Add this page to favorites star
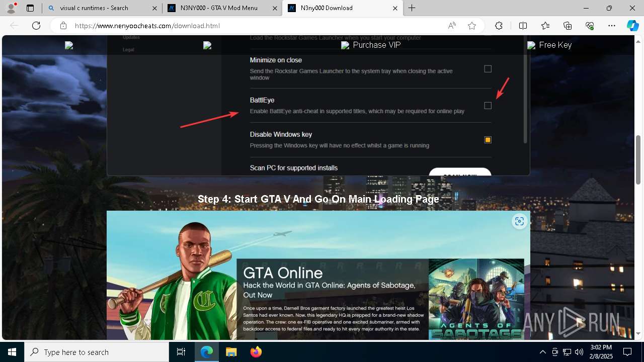 (472, 26)
